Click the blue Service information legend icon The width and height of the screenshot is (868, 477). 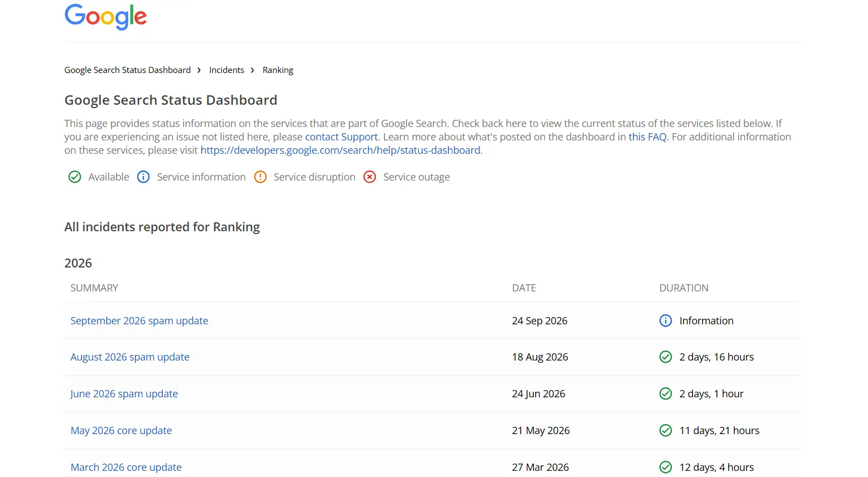click(143, 177)
